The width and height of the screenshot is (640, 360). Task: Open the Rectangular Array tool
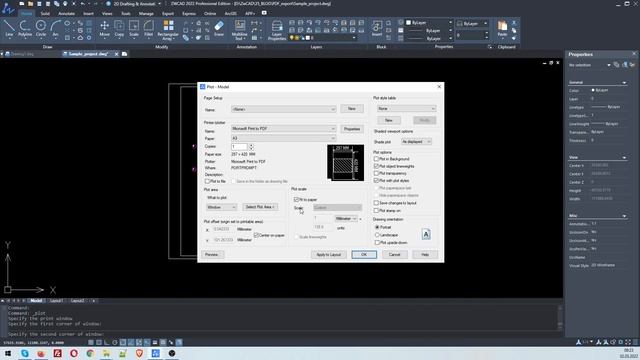click(x=168, y=30)
